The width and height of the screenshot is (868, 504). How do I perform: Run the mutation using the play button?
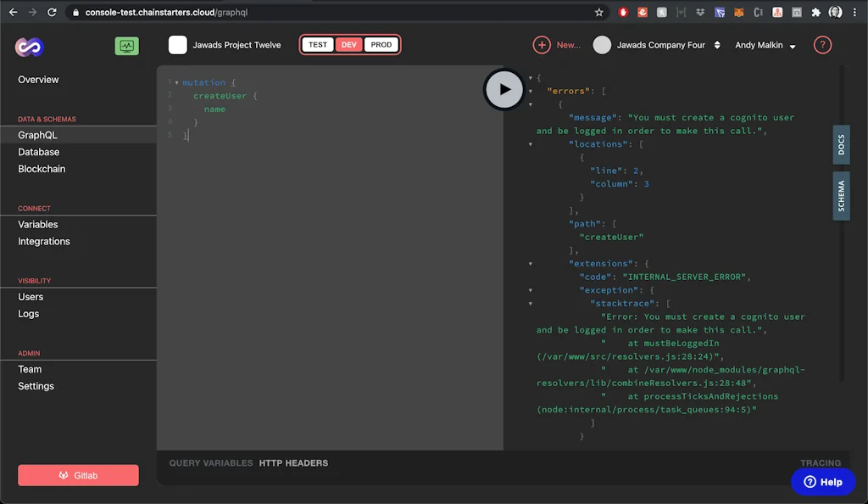click(504, 88)
